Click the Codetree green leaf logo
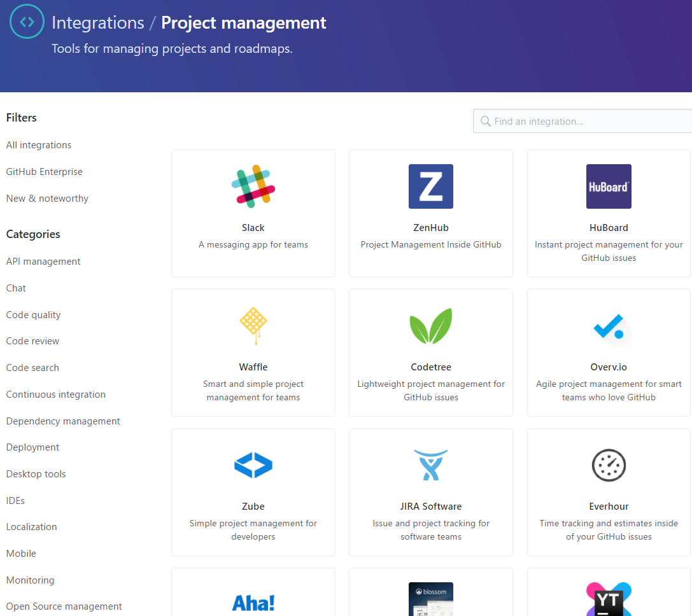The image size is (692, 616). 431,326
